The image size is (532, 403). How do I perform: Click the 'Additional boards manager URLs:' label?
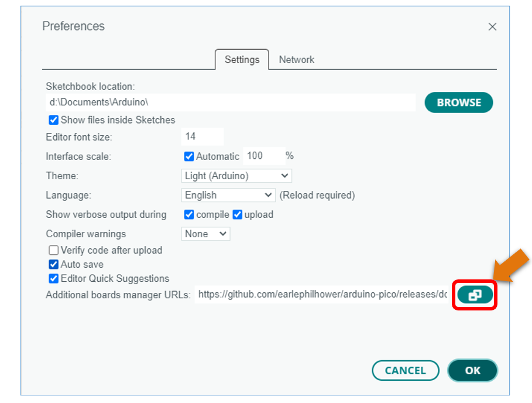(118, 295)
